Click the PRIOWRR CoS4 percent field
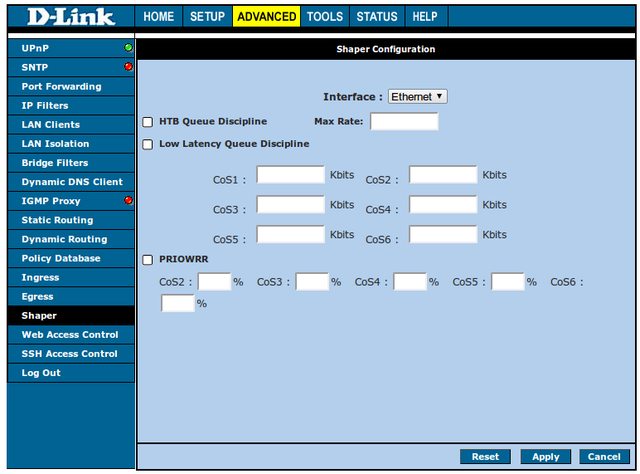Image resolution: width=640 pixels, height=474 pixels. [410, 282]
